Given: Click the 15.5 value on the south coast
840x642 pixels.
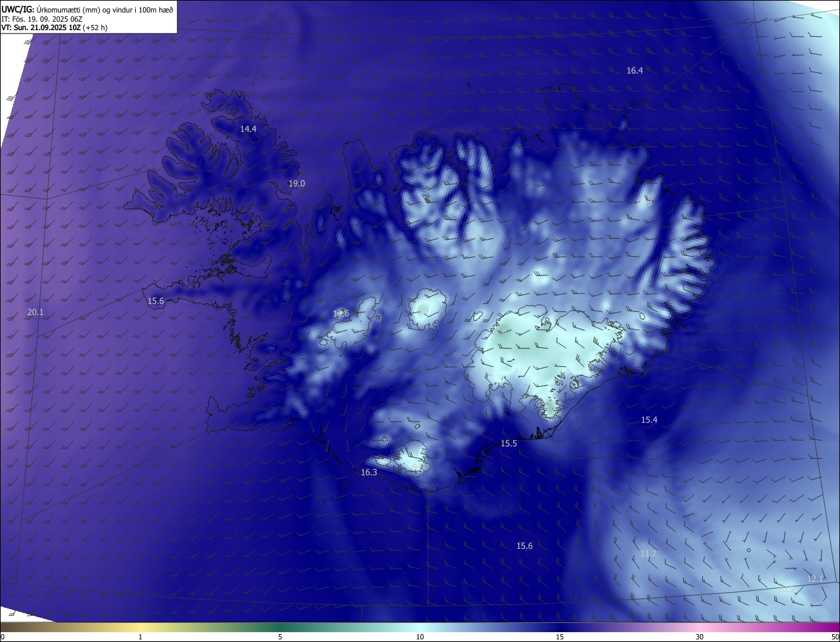Looking at the screenshot, I should click(x=509, y=444).
